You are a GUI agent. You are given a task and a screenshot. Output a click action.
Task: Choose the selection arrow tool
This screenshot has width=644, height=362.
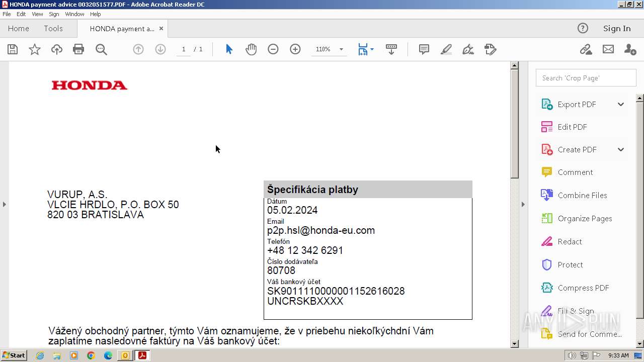[x=229, y=49]
